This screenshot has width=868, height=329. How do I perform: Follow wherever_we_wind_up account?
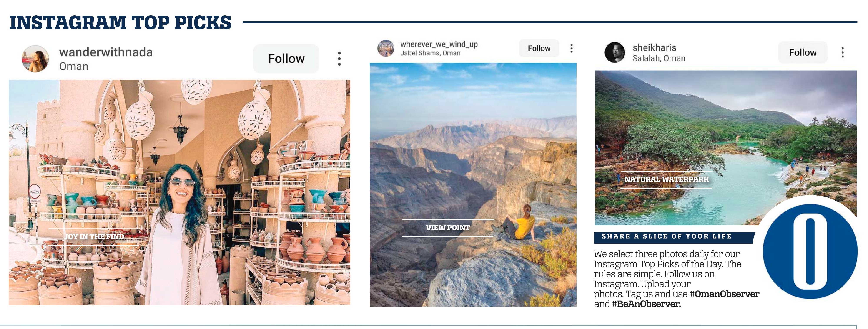[x=539, y=48]
